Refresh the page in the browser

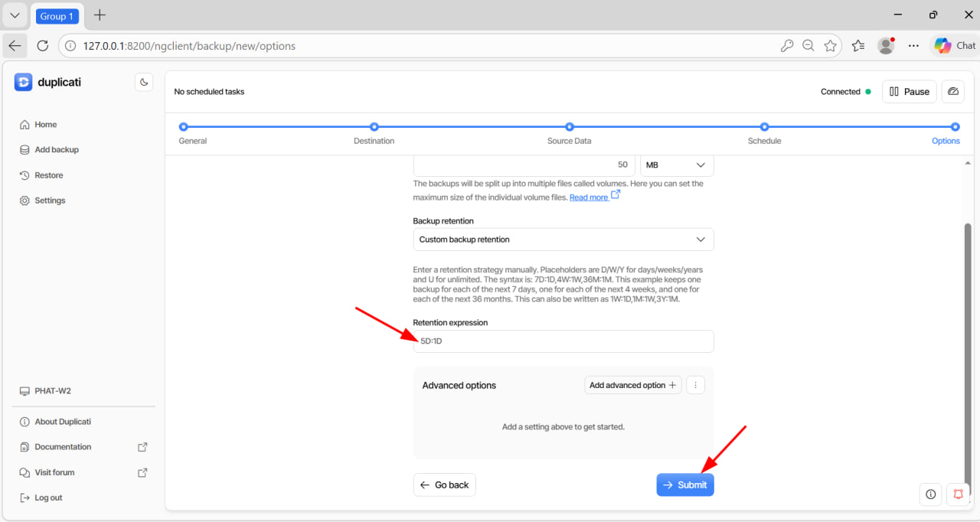tap(43, 46)
